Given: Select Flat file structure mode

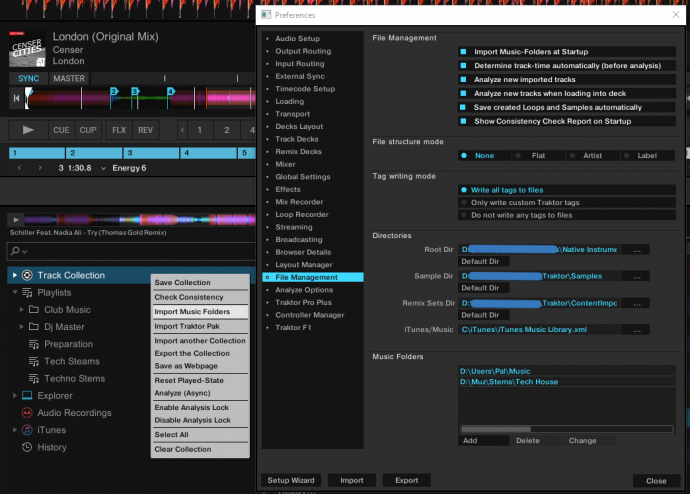Looking at the screenshot, I should coord(538,156).
